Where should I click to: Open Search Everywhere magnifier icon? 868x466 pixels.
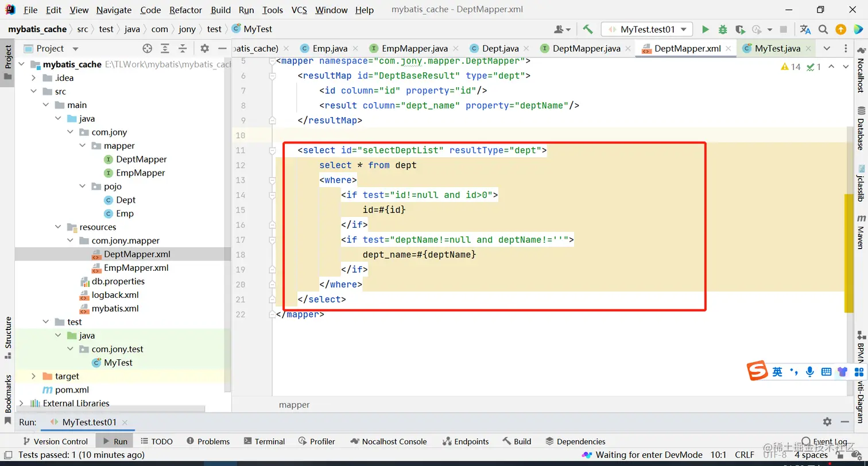[823, 29]
